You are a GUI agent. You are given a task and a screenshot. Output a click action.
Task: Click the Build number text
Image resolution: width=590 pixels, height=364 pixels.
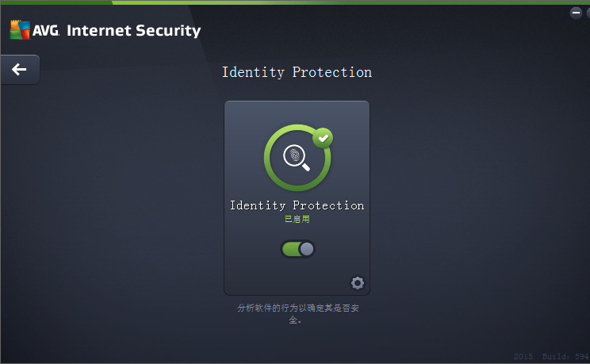click(565, 356)
